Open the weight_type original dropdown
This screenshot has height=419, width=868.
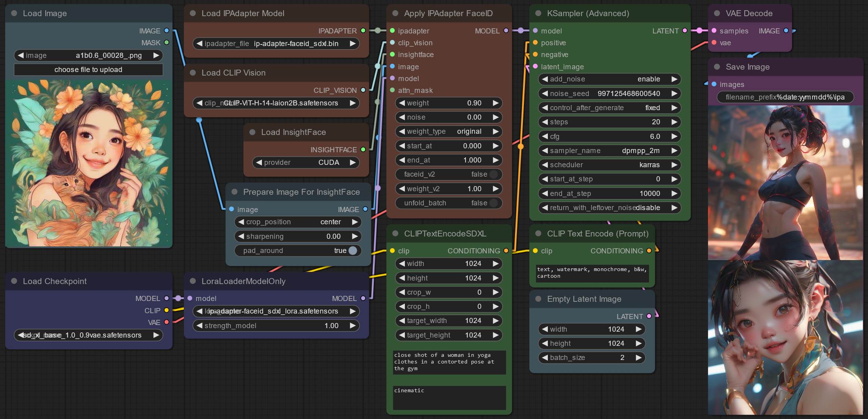(x=449, y=131)
